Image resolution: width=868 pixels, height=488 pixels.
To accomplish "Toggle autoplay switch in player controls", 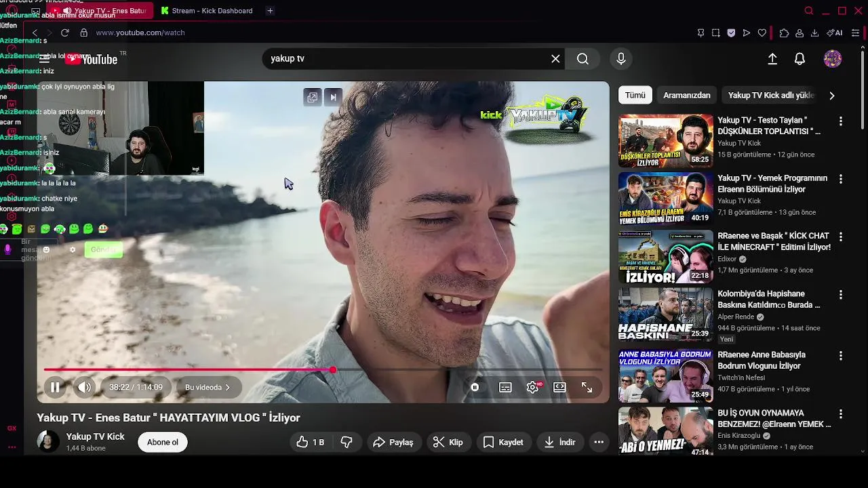I will click(475, 388).
